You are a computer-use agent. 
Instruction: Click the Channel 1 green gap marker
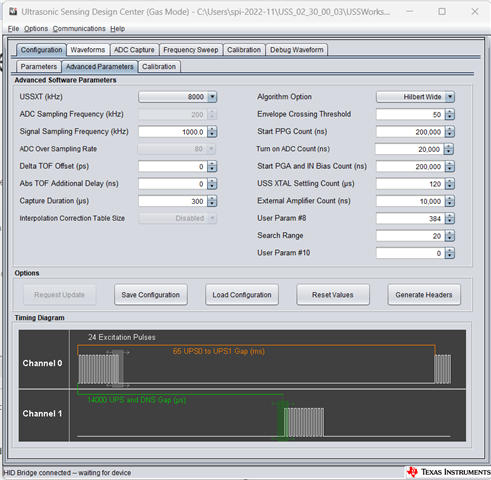coord(283,421)
